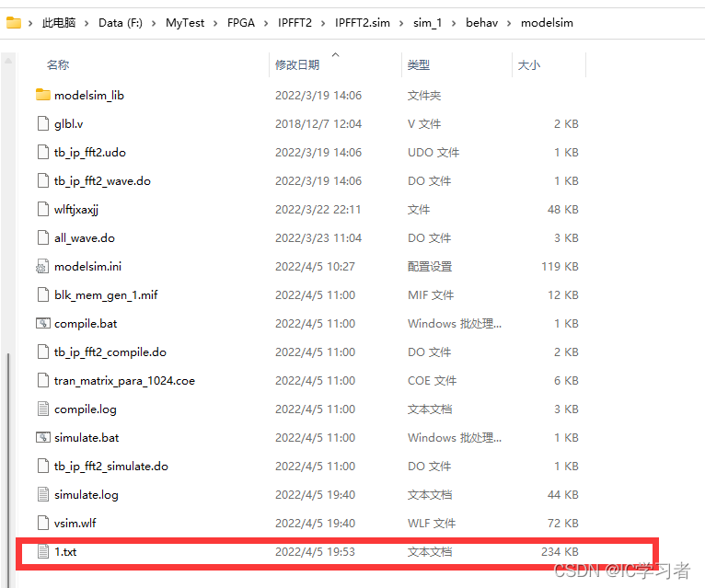Navigate to MyTest breadcrumb folder
Screen dimensions: 705x588
(x=185, y=22)
